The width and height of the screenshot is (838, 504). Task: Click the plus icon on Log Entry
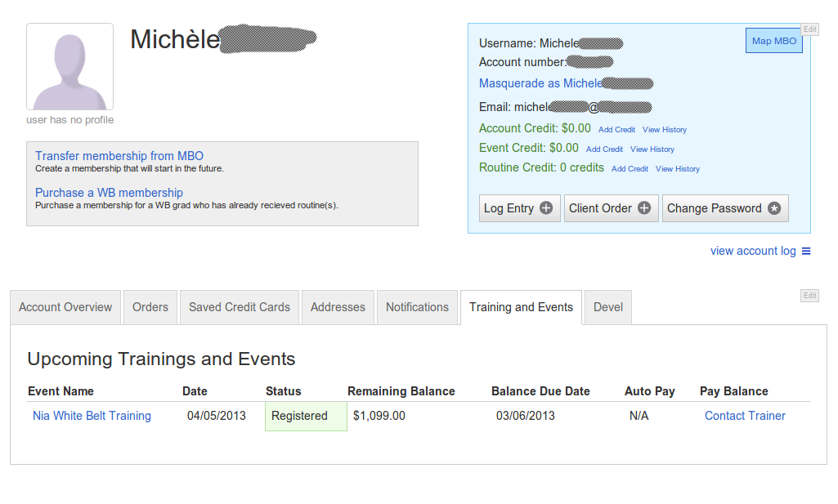pos(545,208)
